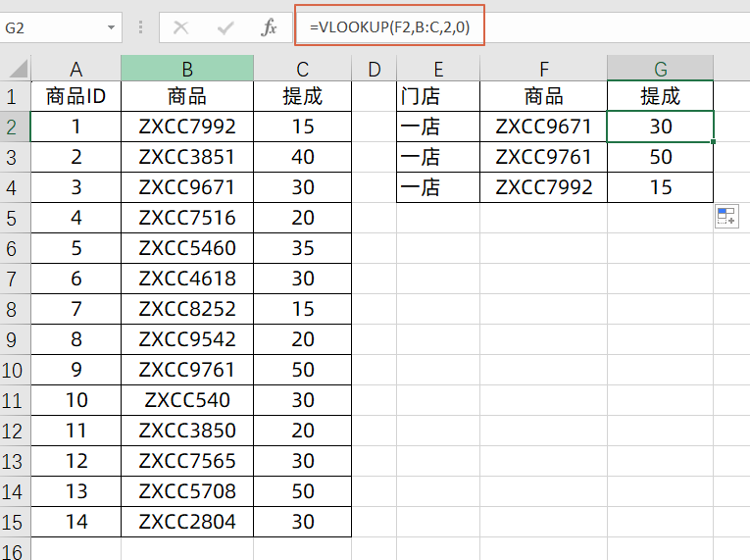Click cell F4 with ZXCC7992
This screenshot has width=750, height=560.
tap(543, 187)
